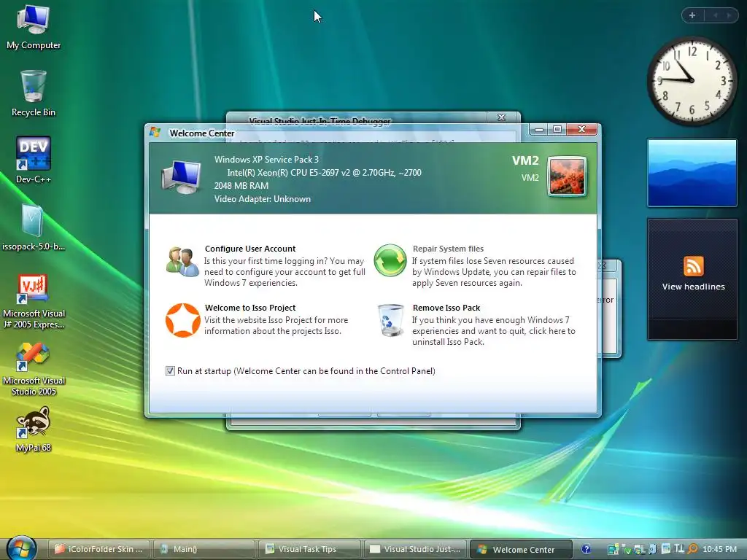Click the RSS feed icon in headlines gadget

693,266
